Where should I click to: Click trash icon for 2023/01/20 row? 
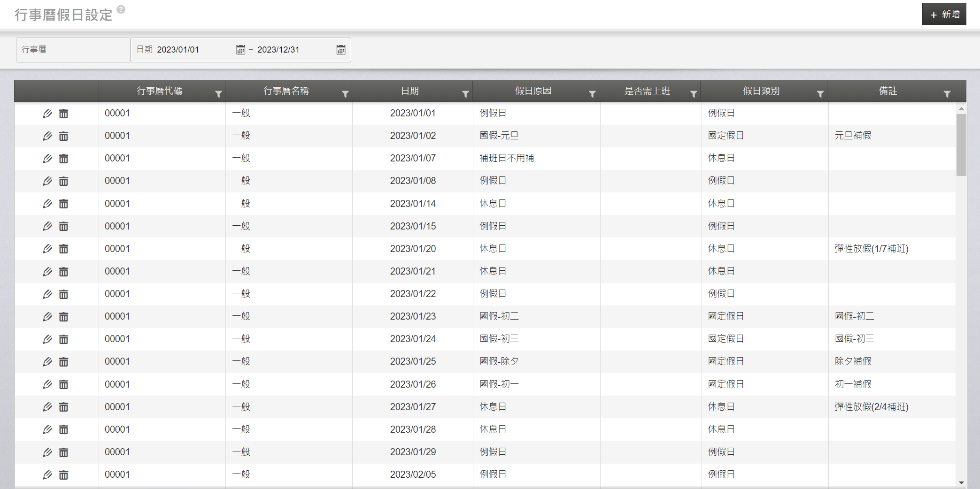(63, 249)
